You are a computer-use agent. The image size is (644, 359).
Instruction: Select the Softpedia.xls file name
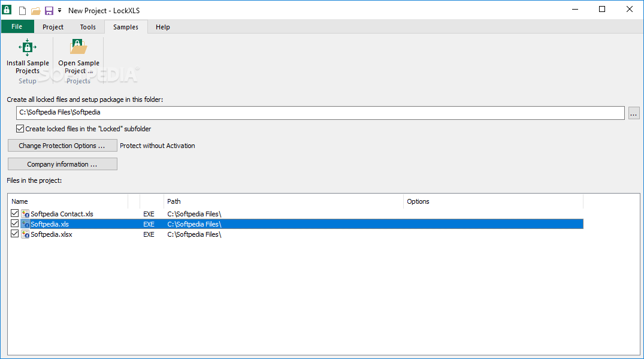(50, 224)
